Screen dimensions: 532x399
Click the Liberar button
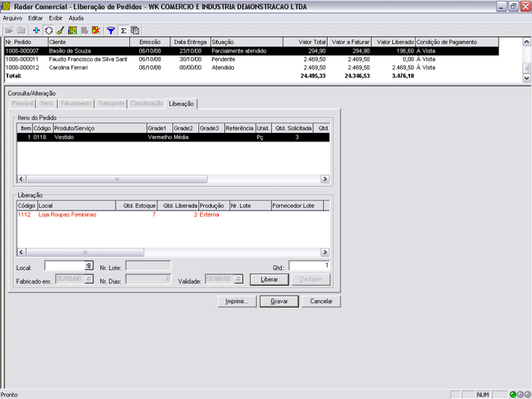[x=270, y=280]
